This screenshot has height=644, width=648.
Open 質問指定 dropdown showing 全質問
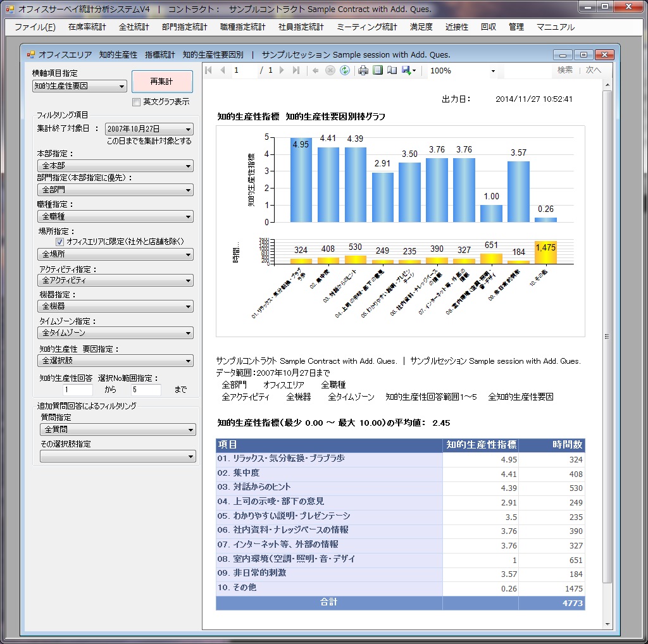point(118,430)
